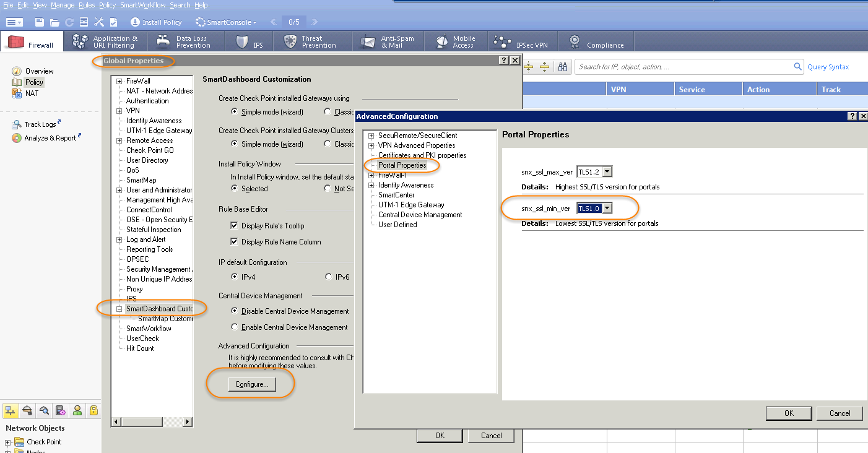Screen dimensions: 868x453
Task: Open SmartConsole dropdown
Action: 226,22
